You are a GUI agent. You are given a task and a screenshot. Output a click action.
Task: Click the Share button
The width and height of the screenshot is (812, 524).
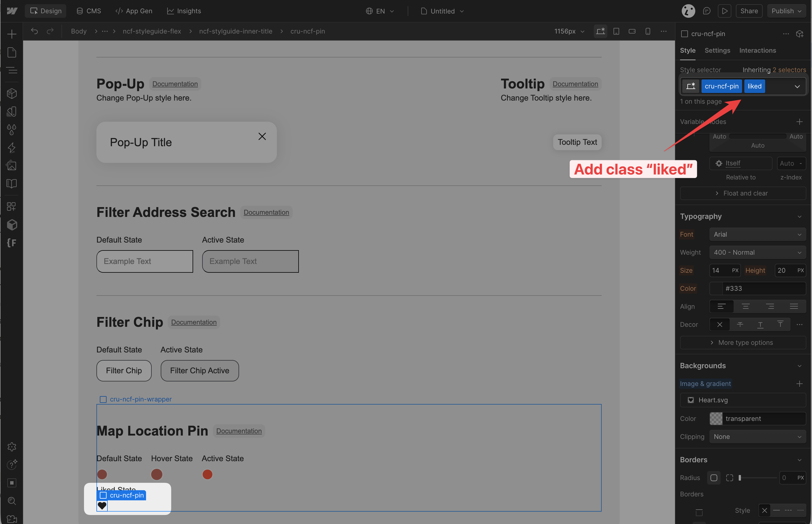point(749,11)
